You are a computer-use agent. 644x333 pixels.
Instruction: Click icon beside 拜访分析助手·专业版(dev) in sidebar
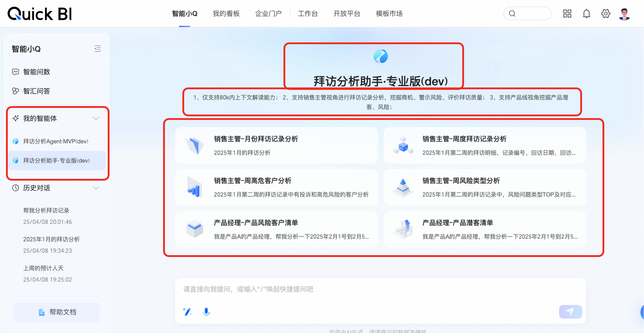16,161
